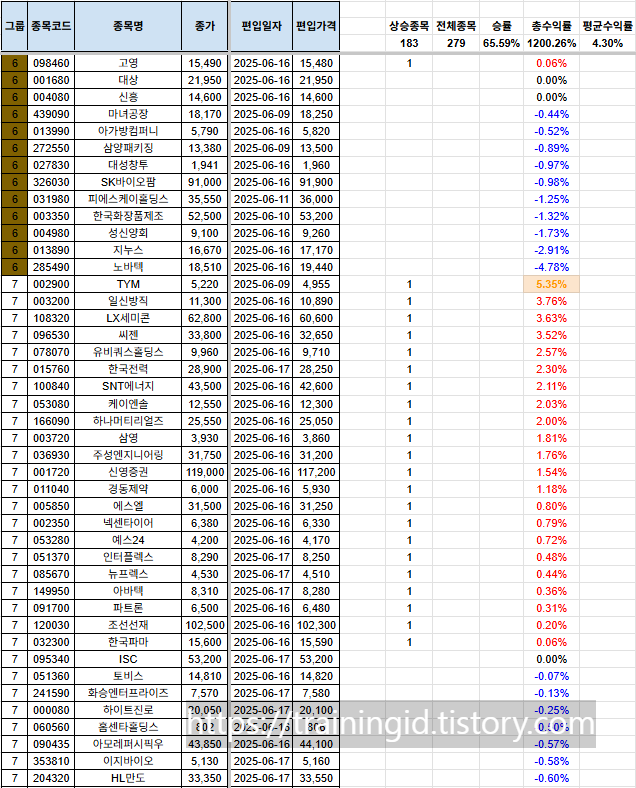Click closing price 33,800 for 씨젠

tap(205, 335)
